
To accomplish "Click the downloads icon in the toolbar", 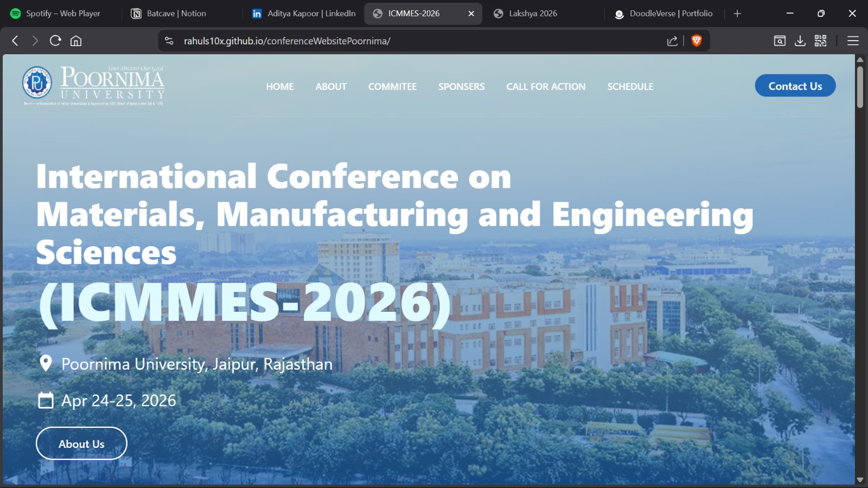I will point(800,40).
